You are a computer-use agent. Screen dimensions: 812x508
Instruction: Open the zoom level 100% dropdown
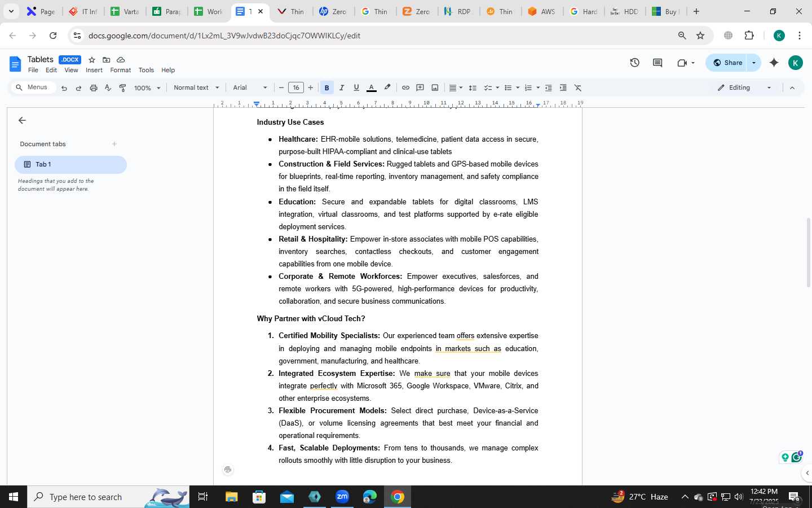tap(147, 88)
